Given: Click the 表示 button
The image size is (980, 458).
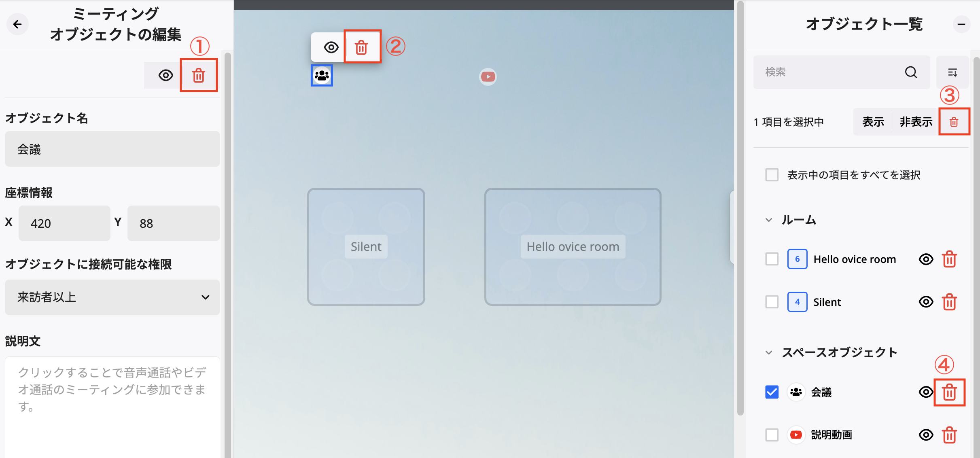Looking at the screenshot, I should pyautogui.click(x=872, y=121).
